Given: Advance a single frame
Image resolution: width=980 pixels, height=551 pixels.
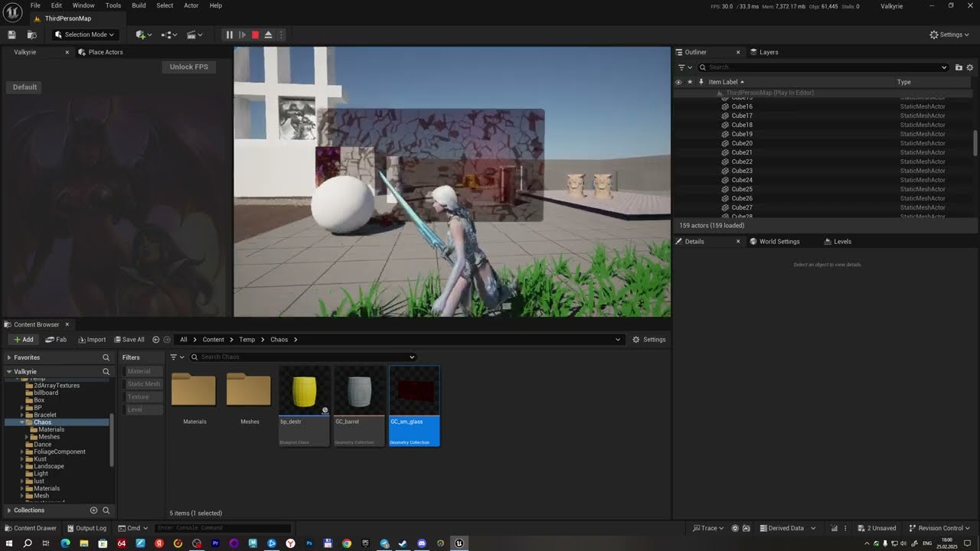Looking at the screenshot, I should coord(242,34).
